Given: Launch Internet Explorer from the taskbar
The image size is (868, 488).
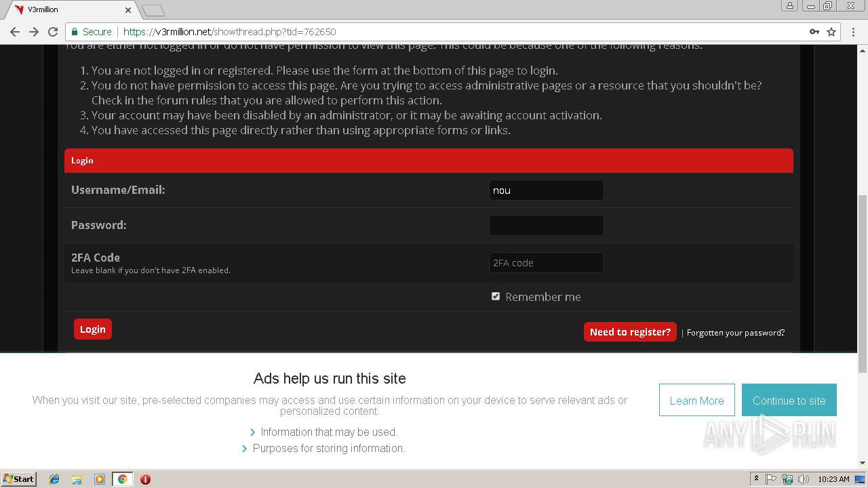Looking at the screenshot, I should 54,479.
